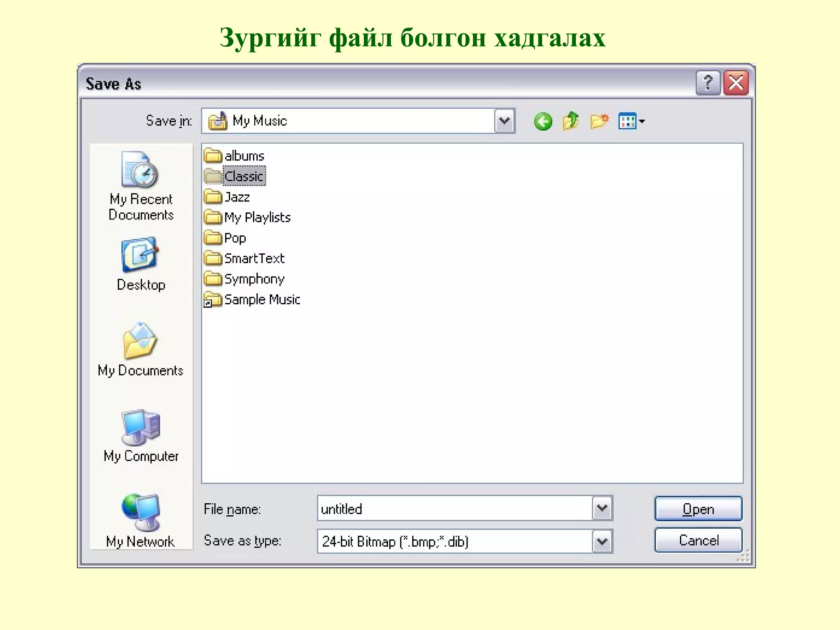Screen dimensions: 840x630
Task: Click the File name input field
Action: point(455,508)
